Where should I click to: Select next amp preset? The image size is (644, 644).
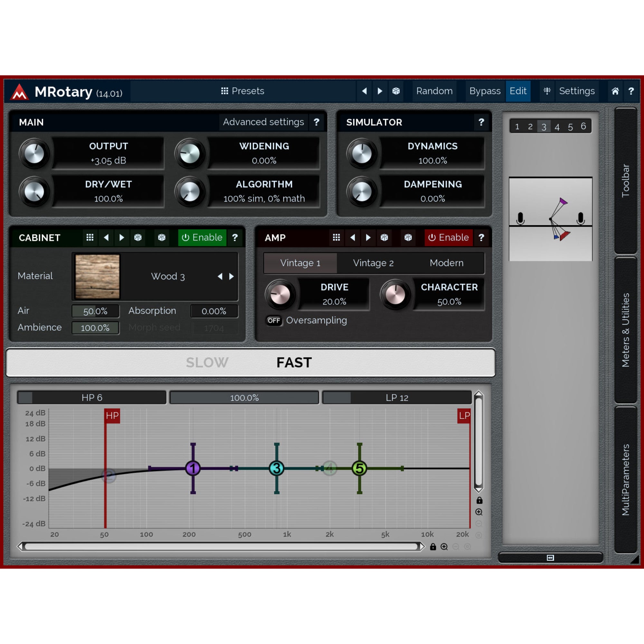(368, 237)
